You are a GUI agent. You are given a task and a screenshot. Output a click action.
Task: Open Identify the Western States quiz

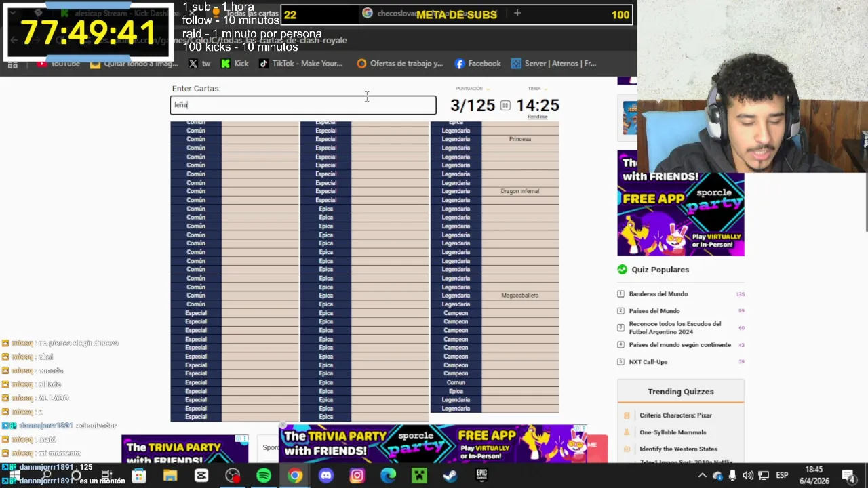click(x=678, y=449)
